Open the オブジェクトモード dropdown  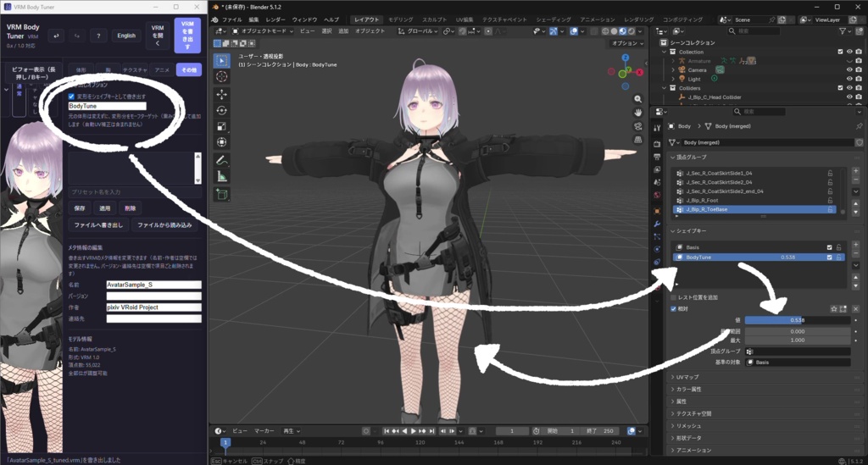click(x=262, y=31)
